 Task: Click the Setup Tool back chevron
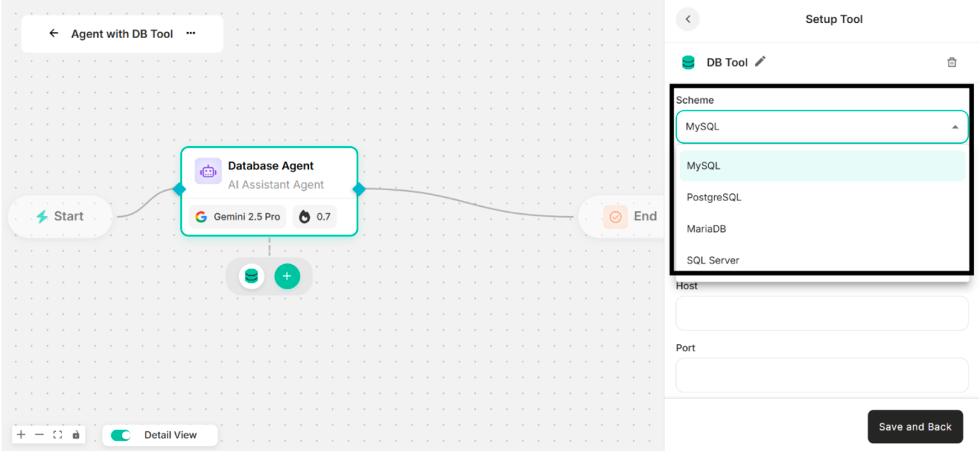(688, 19)
